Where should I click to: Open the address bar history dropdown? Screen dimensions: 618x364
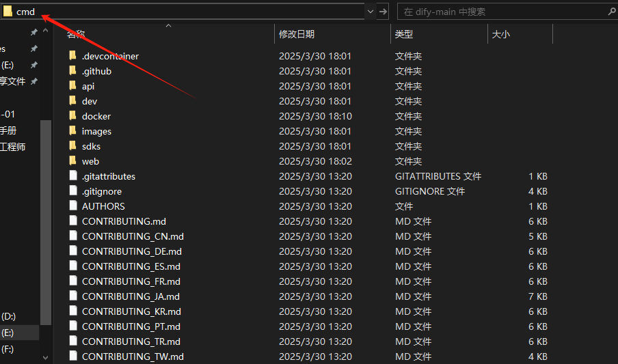(x=370, y=12)
